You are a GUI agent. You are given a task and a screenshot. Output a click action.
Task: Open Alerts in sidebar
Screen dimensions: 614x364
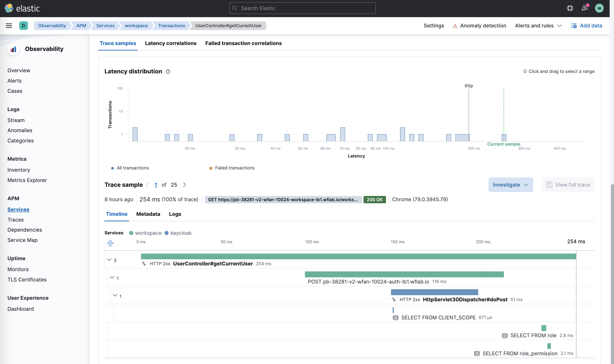click(x=14, y=81)
